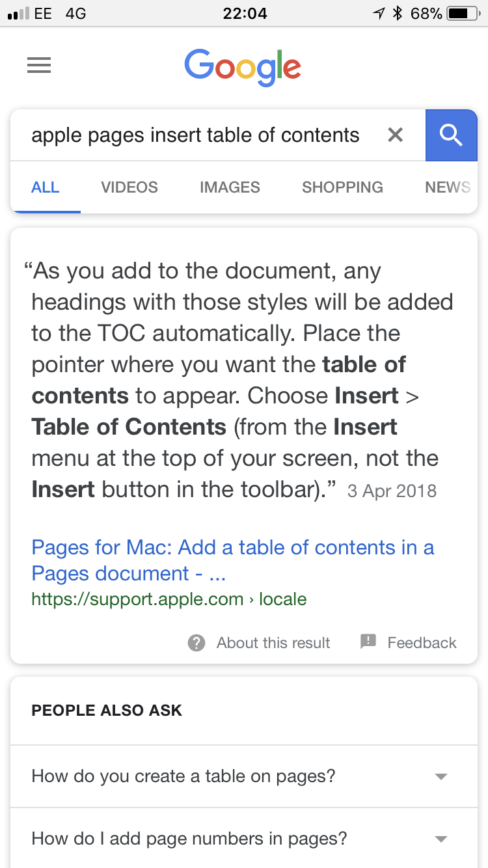The height and width of the screenshot is (868, 488).
Task: Focus the search input field
Action: click(195, 135)
